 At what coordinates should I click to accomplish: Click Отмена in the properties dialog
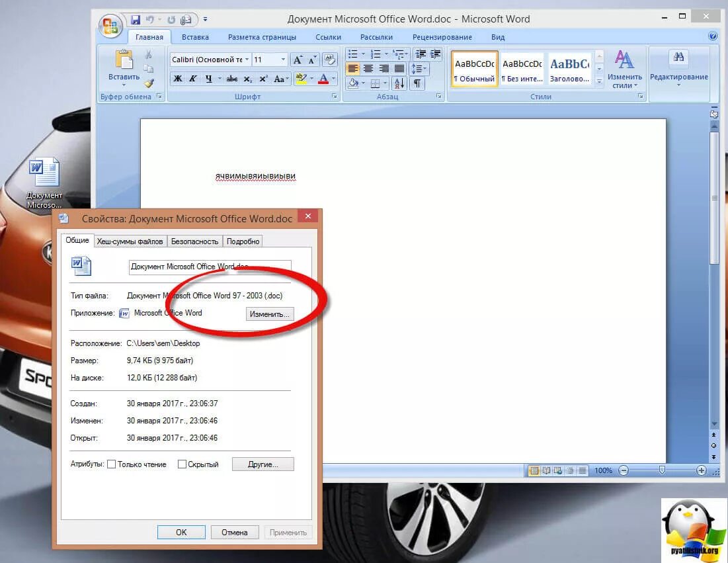pyautogui.click(x=235, y=533)
